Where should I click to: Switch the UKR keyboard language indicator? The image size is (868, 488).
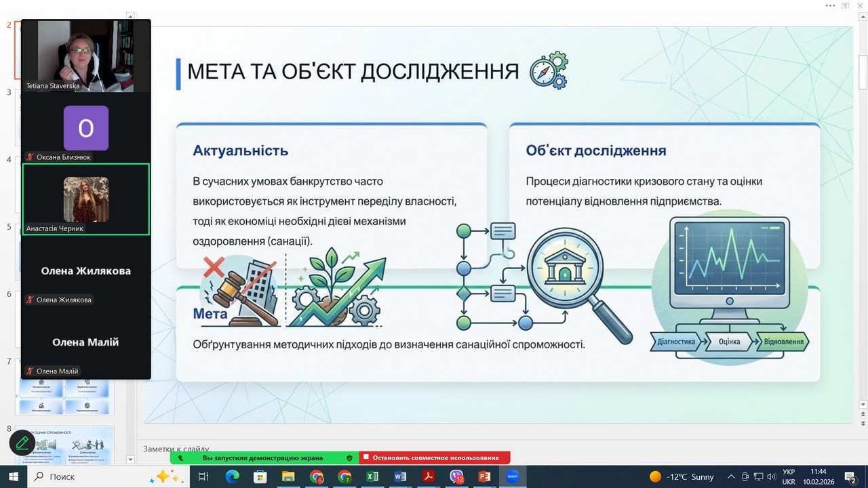click(789, 476)
